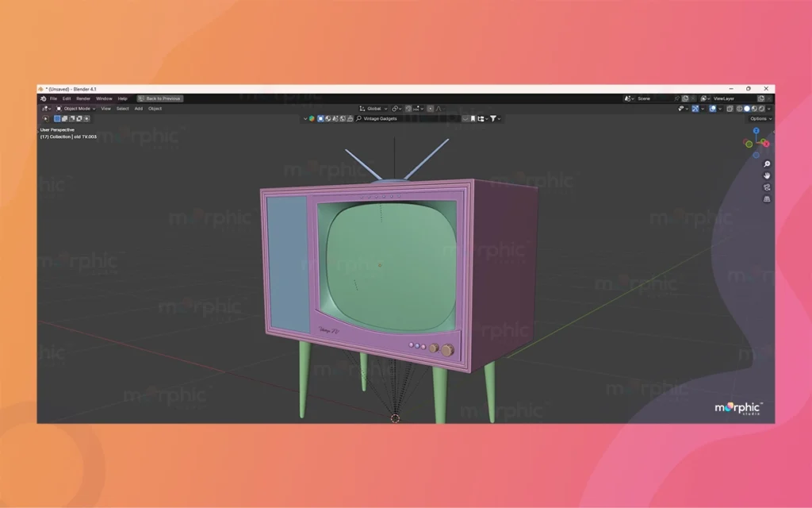This screenshot has height=508, width=812.
Task: Click the pan hand viewport icon
Action: coord(767,175)
